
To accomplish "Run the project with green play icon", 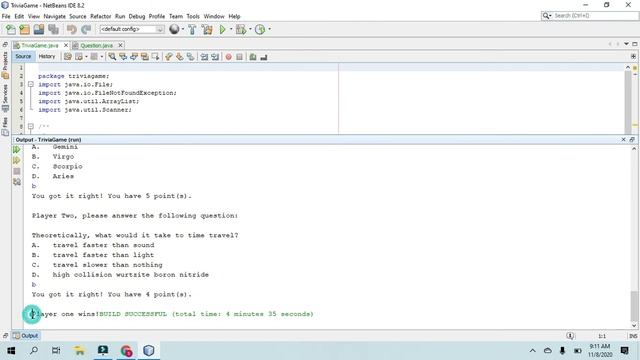I will click(x=222, y=29).
